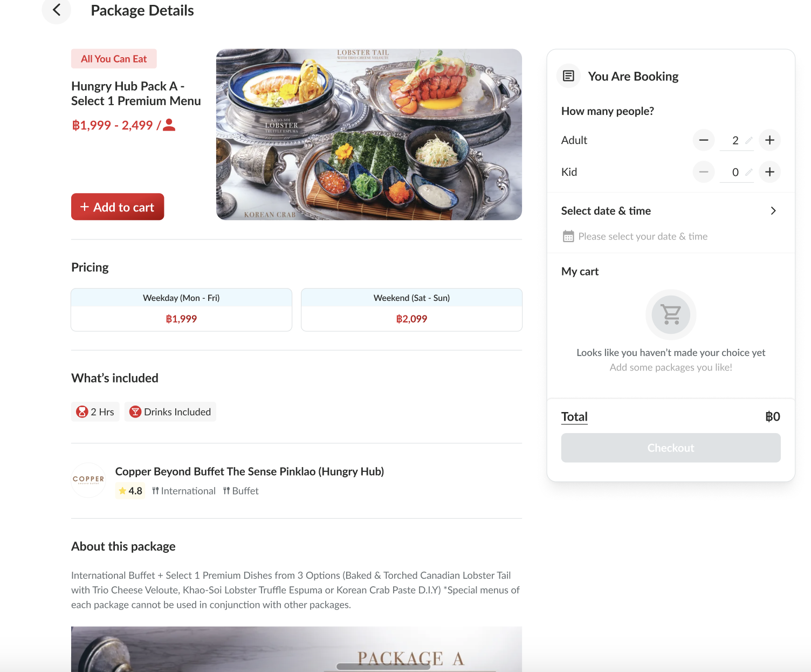Click the All You Can Eat tag
811x672 pixels.
[x=114, y=59]
